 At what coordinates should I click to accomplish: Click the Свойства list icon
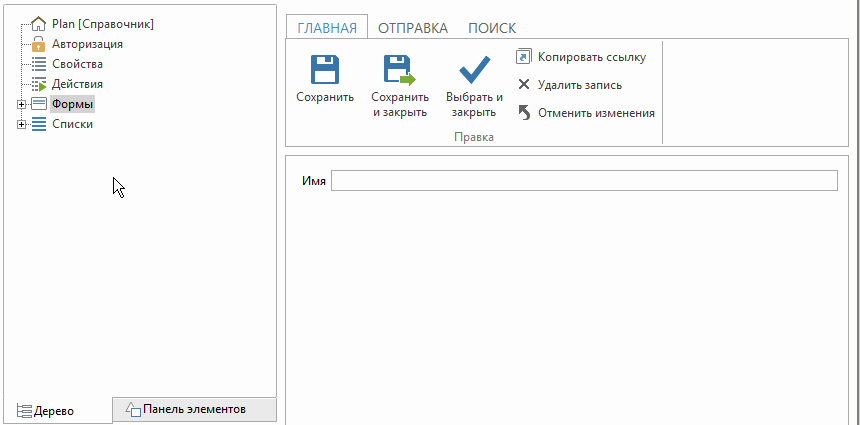[x=39, y=64]
